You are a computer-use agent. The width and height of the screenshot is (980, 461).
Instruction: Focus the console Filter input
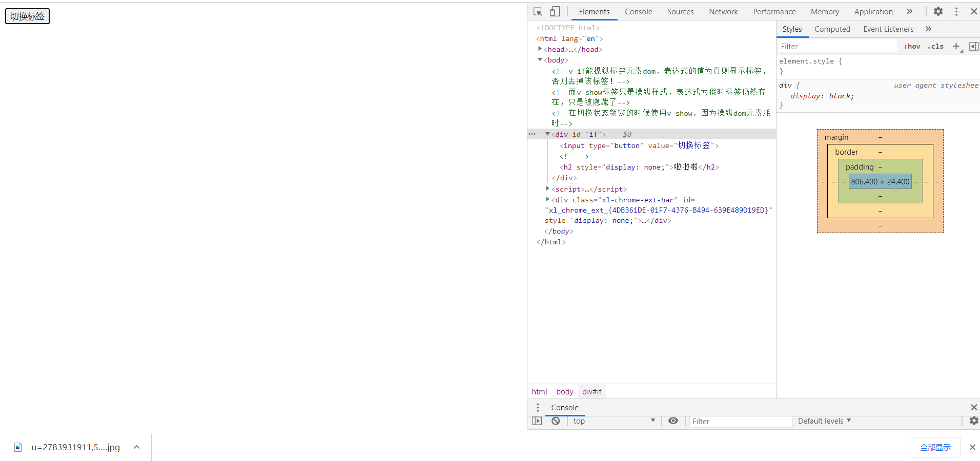[741, 421]
